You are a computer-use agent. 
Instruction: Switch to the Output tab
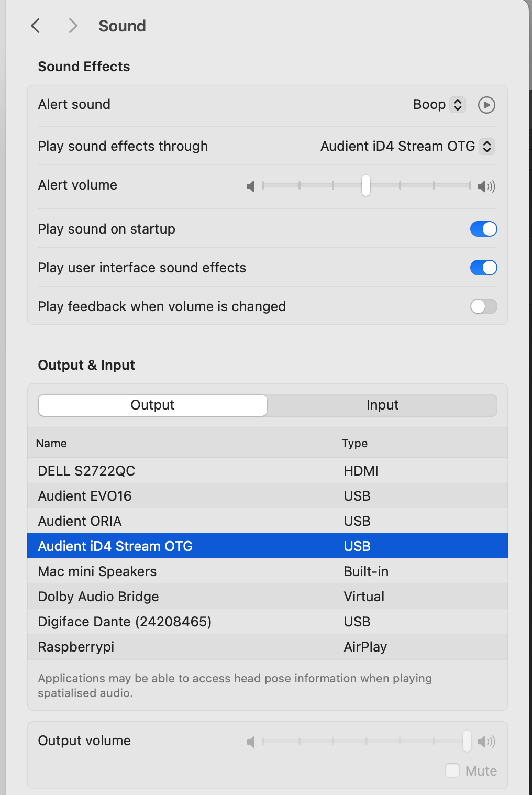pyautogui.click(x=153, y=405)
